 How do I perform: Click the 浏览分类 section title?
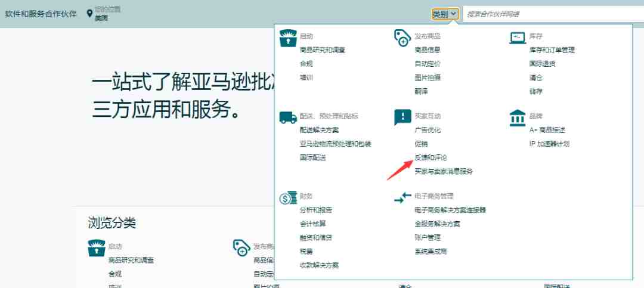(x=112, y=223)
